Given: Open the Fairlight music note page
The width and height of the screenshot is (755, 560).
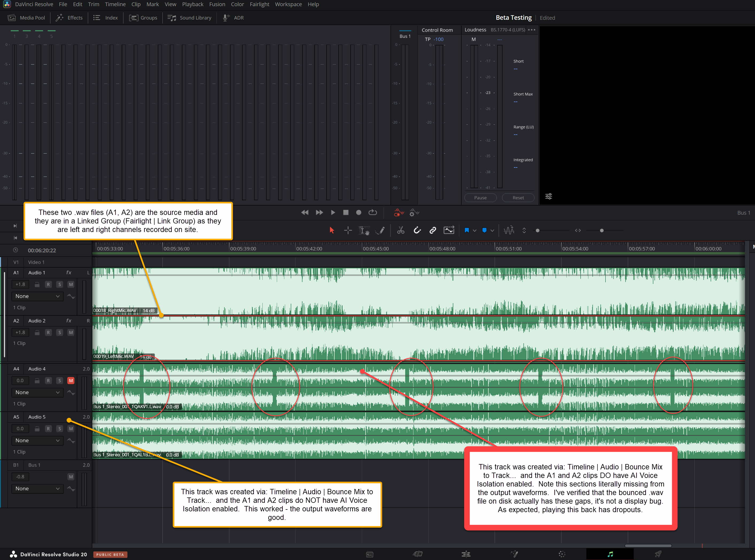Looking at the screenshot, I should pos(610,554).
